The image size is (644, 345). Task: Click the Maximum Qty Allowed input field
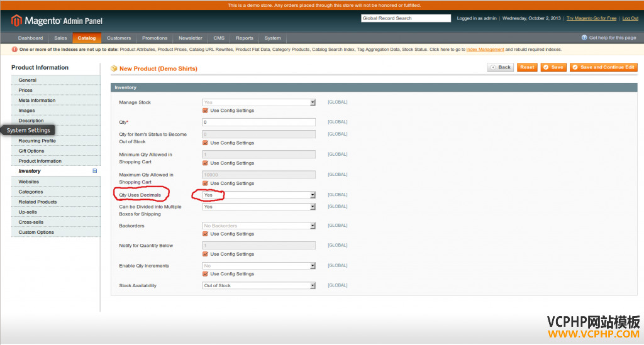[258, 175]
